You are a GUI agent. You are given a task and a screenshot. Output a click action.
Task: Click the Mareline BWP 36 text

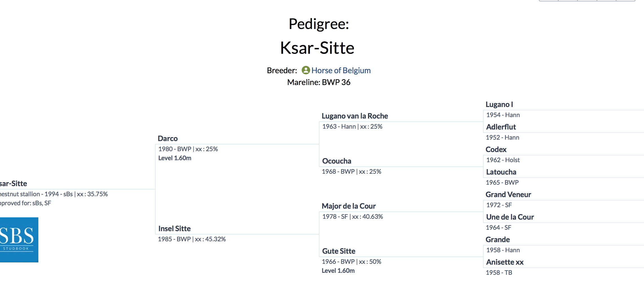click(319, 82)
